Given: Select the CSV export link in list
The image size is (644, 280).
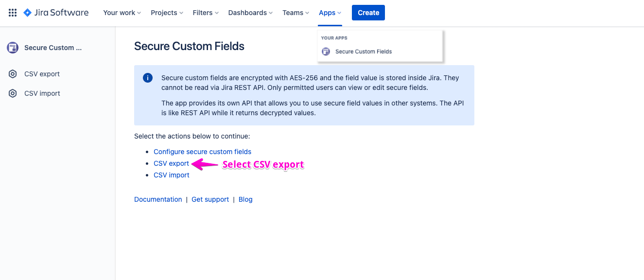Looking at the screenshot, I should (171, 163).
